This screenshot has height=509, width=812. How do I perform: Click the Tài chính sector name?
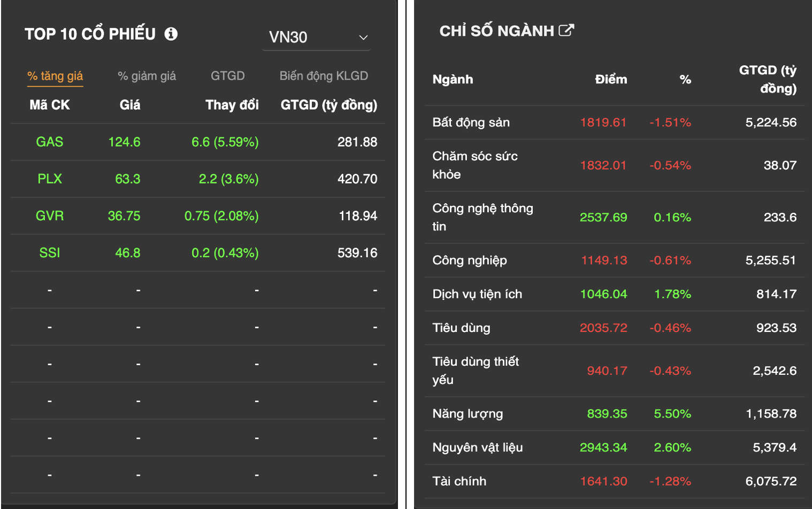tap(459, 481)
